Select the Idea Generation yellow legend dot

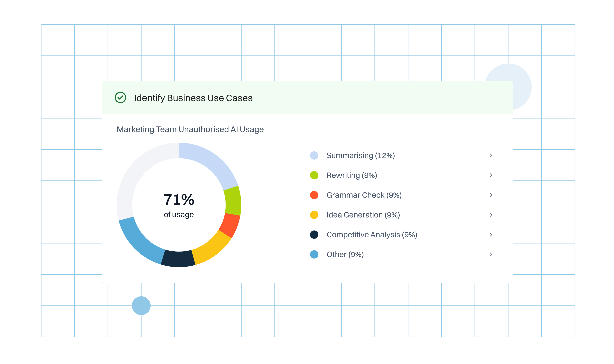(314, 215)
